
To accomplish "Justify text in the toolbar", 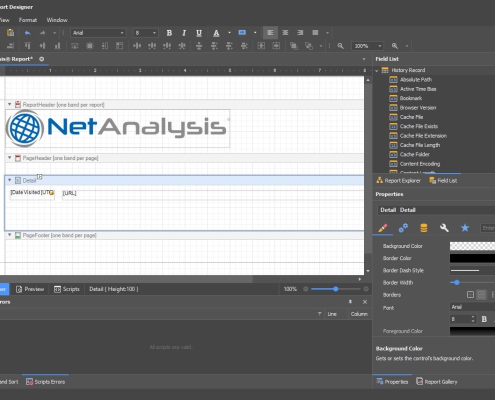I will coord(315,33).
